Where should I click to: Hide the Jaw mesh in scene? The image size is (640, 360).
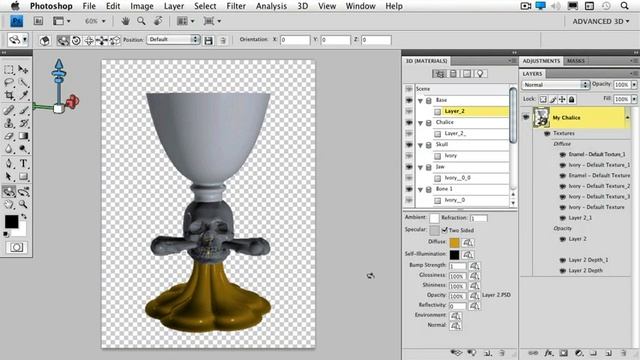409,167
